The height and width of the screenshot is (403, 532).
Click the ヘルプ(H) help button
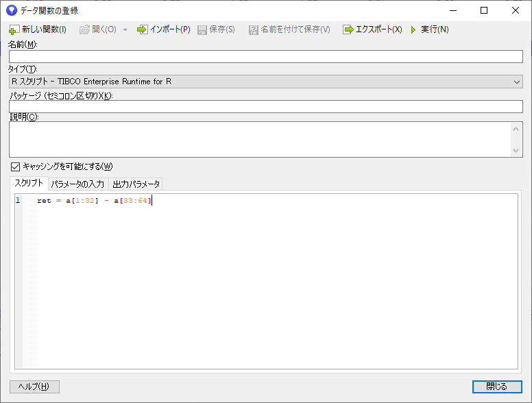34,387
